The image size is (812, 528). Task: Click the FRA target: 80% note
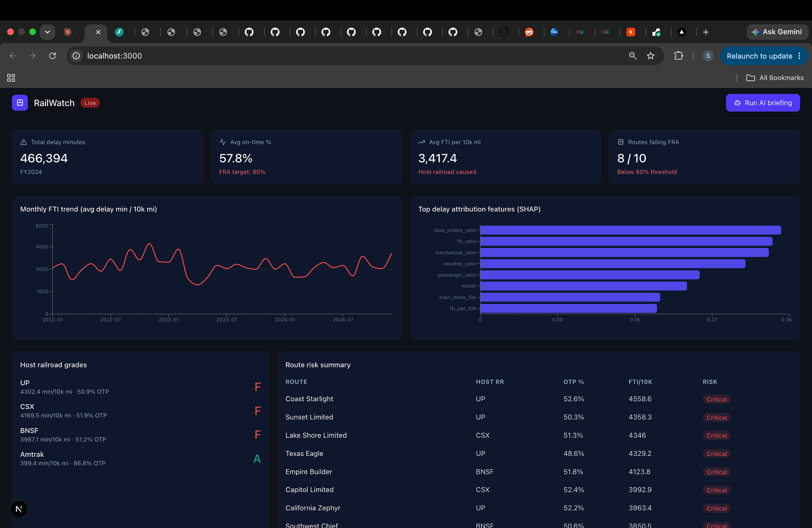click(242, 172)
